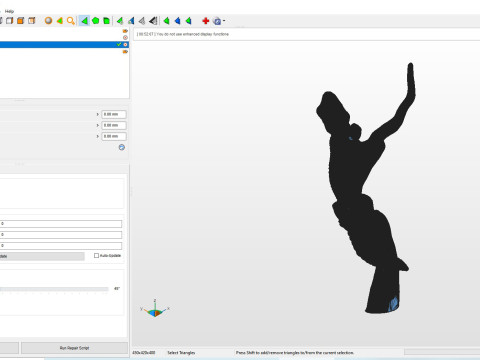480x360 pixels.
Task: Click the blue triangle toolbar icon
Action: (x=177, y=21)
